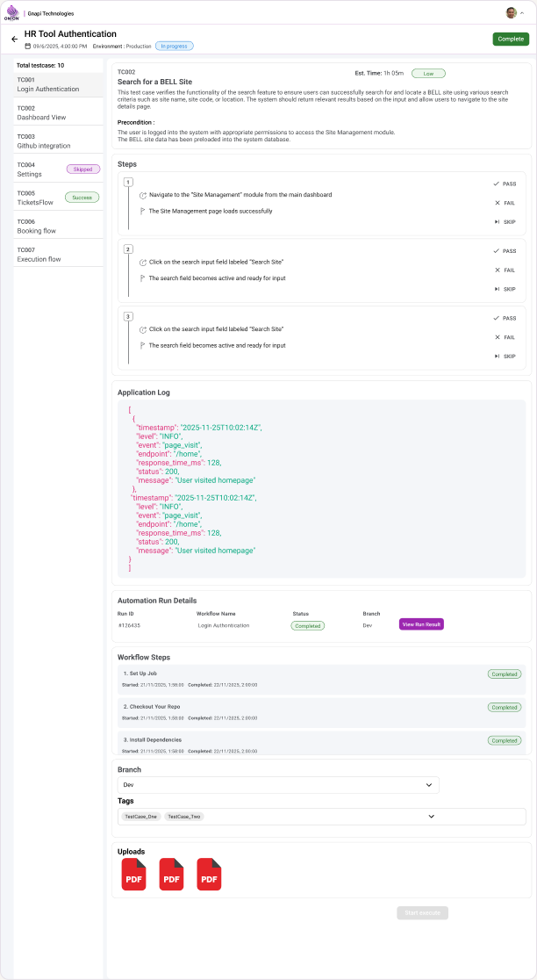Viewport: 537px width, 980px height.
Task: Click the Complete button
Action: [511, 39]
